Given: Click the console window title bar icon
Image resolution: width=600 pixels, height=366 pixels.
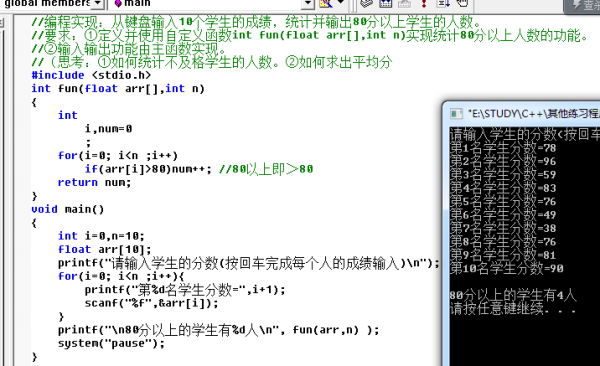Looking at the screenshot, I should point(456,114).
